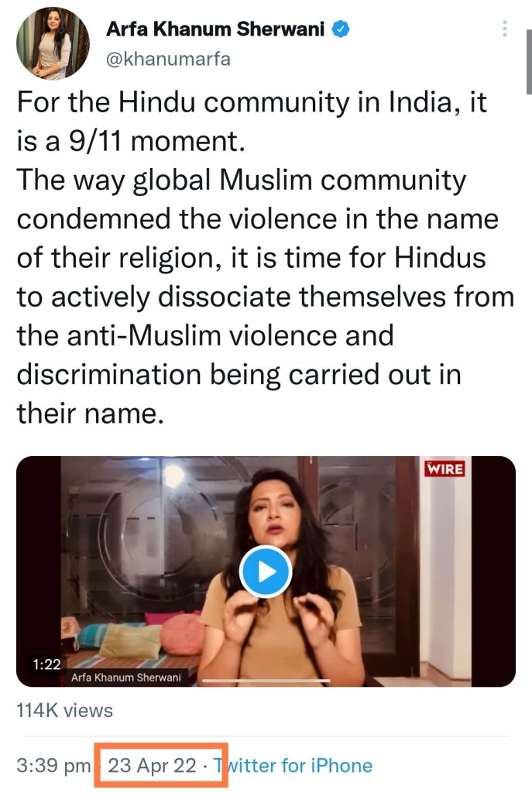Open the 114K views count
Image resolution: width=532 pixels, height=793 pixels.
point(65,711)
